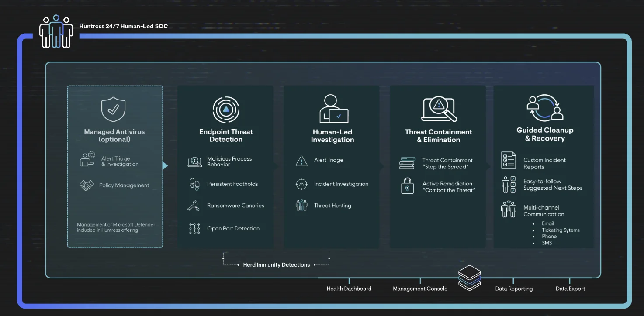The image size is (644, 316).
Task: Click the Data Export label
Action: [570, 289]
